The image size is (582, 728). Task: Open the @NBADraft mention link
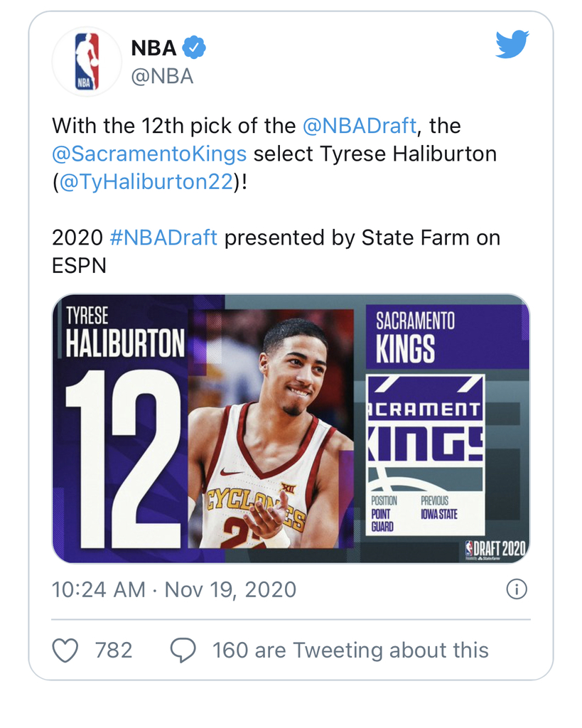[360, 126]
